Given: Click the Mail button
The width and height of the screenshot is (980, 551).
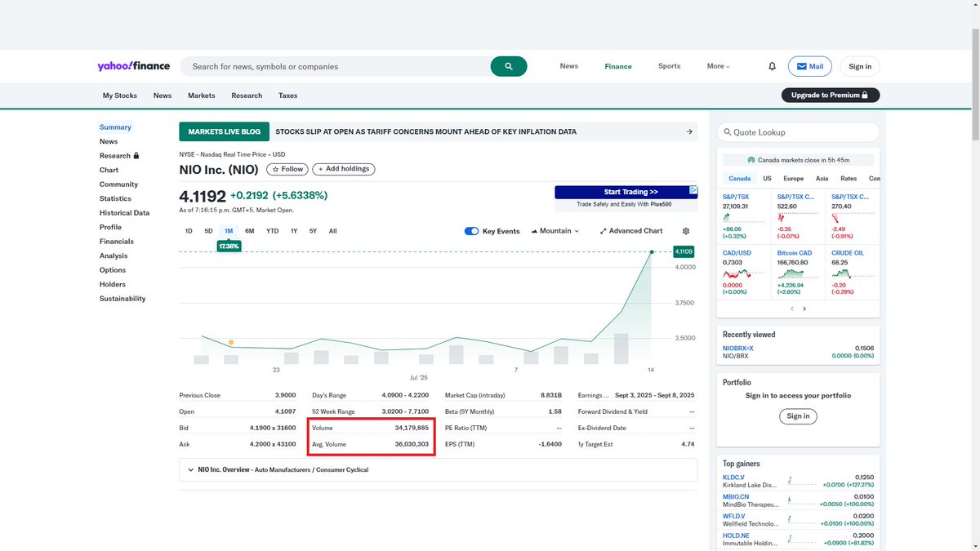Looking at the screenshot, I should pyautogui.click(x=809, y=66).
